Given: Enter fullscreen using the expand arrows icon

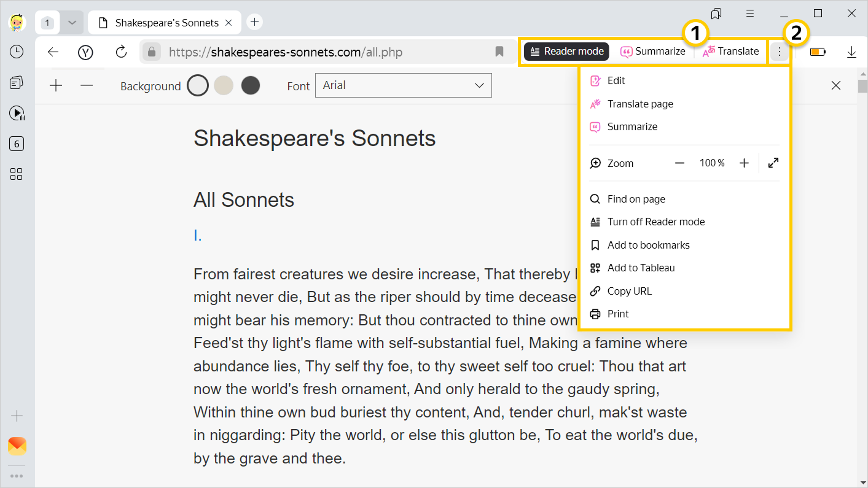Looking at the screenshot, I should click(x=773, y=163).
